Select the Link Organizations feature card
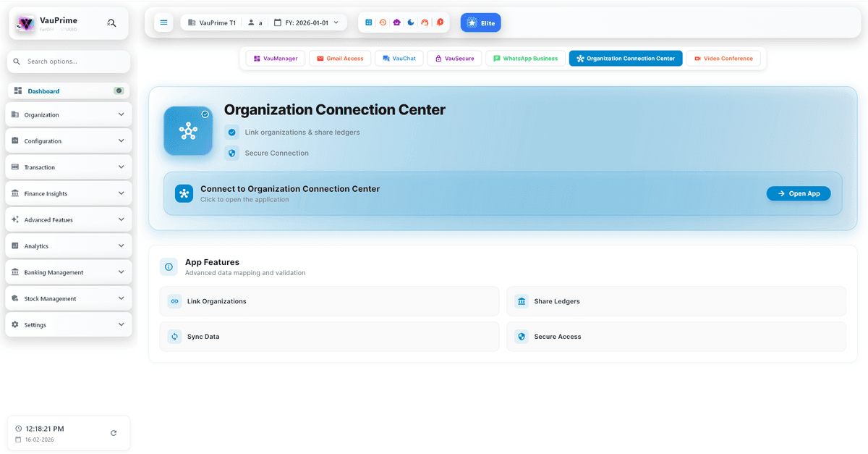The height and width of the screenshot is (454, 868). point(329,301)
